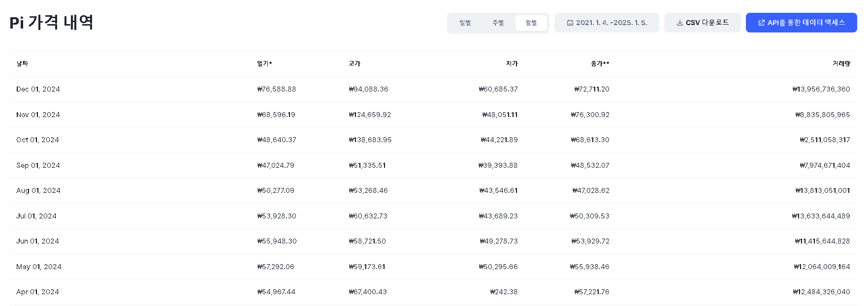This screenshot has height=306, width=868.
Task: Select the Dec 01, 2024 date cell
Action: pos(38,89)
